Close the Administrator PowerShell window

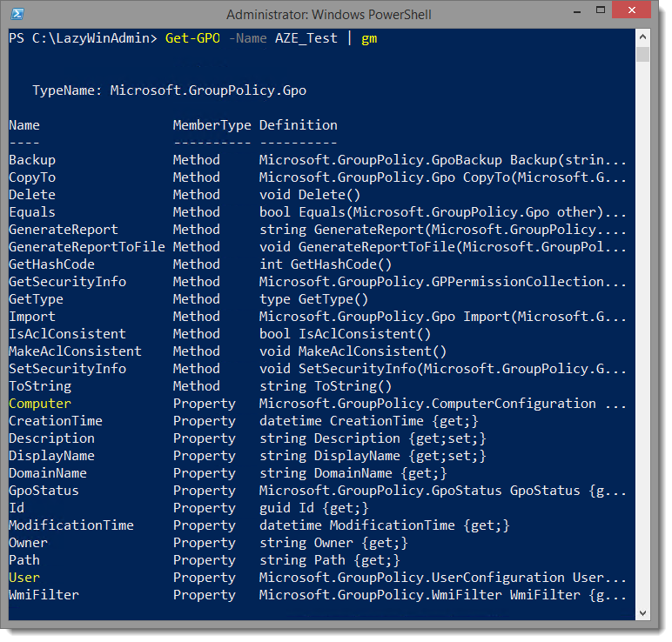coord(631,10)
